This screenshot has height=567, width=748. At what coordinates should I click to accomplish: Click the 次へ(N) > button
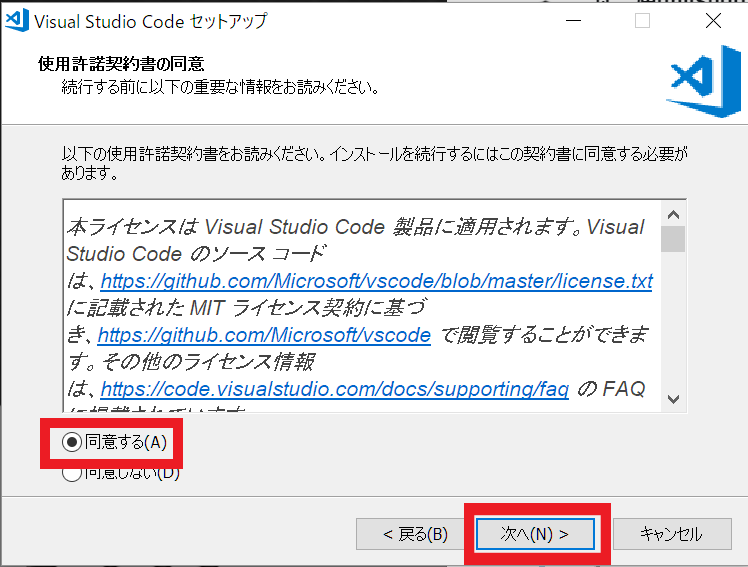(x=535, y=534)
